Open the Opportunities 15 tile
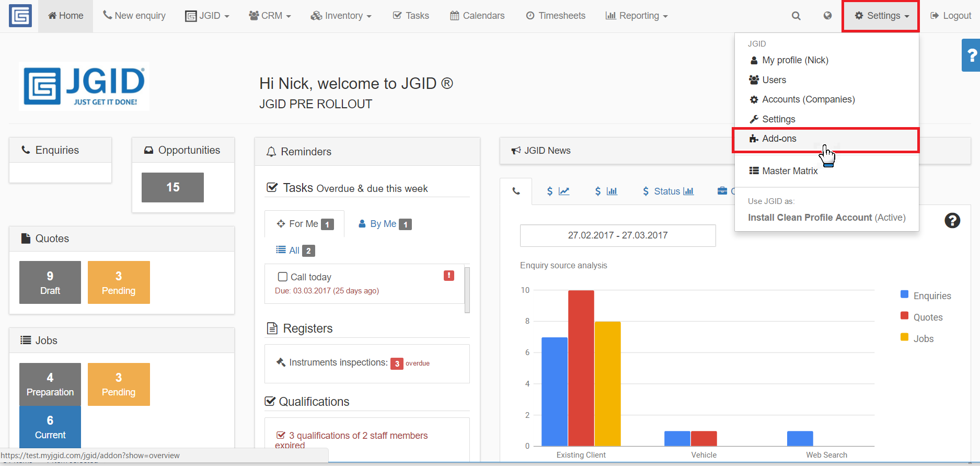This screenshot has width=980, height=466. click(x=172, y=187)
